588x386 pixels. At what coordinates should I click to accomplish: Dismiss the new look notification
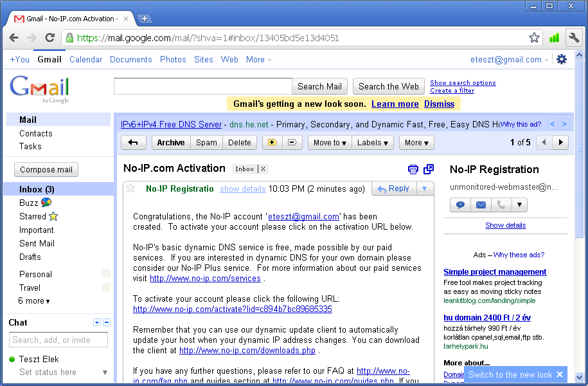(439, 104)
